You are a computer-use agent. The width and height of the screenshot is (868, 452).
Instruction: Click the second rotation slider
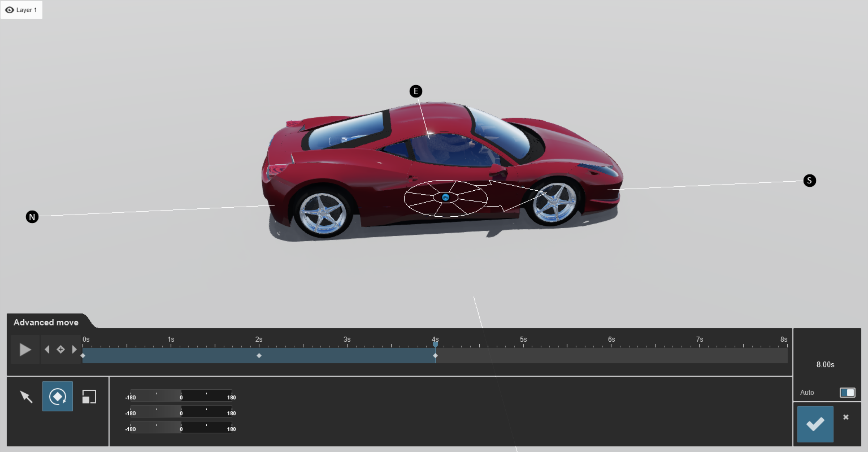coord(181,412)
